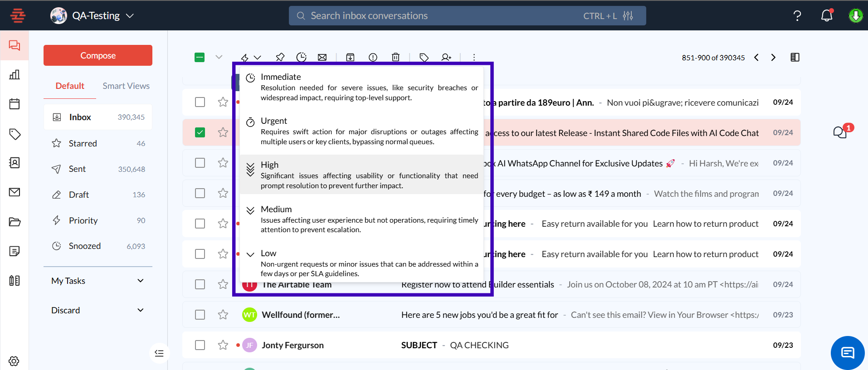Toggle the split view layout icon
Viewport: 868px width, 370px height.
795,57
